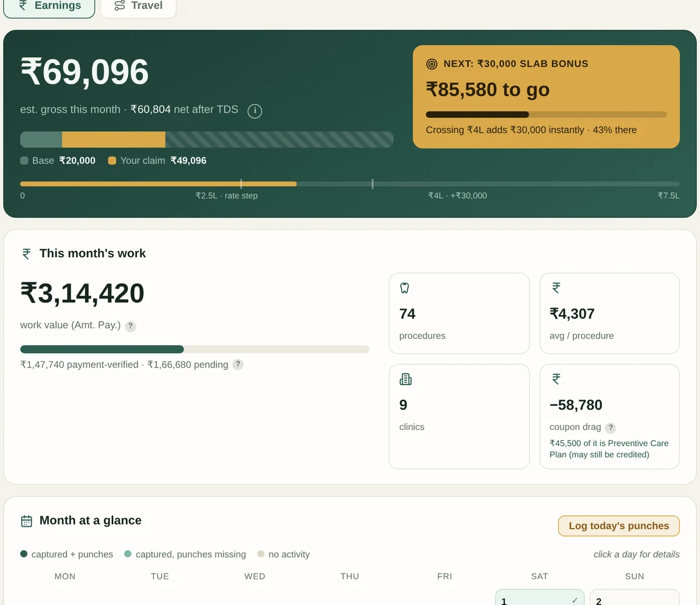Click help icon next to coupon drag

[x=611, y=428]
